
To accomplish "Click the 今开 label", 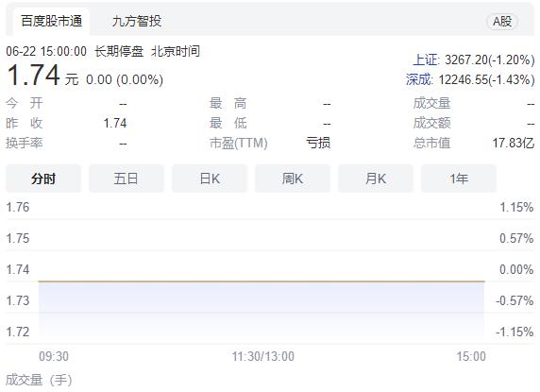I will click(25, 103).
